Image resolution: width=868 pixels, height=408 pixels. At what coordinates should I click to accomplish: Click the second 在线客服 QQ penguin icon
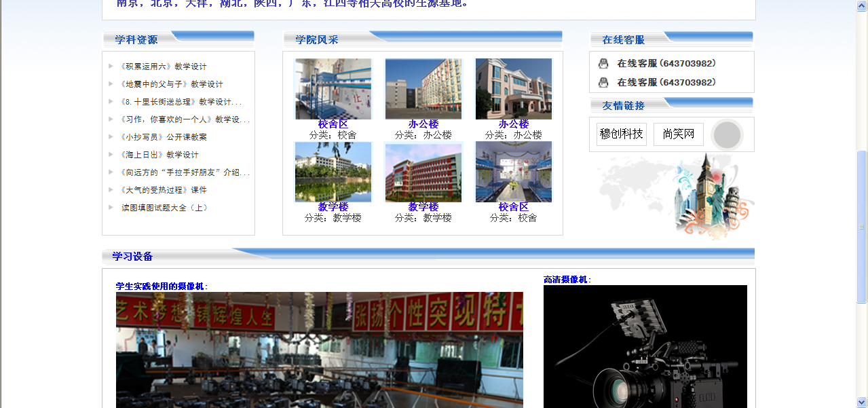point(603,83)
